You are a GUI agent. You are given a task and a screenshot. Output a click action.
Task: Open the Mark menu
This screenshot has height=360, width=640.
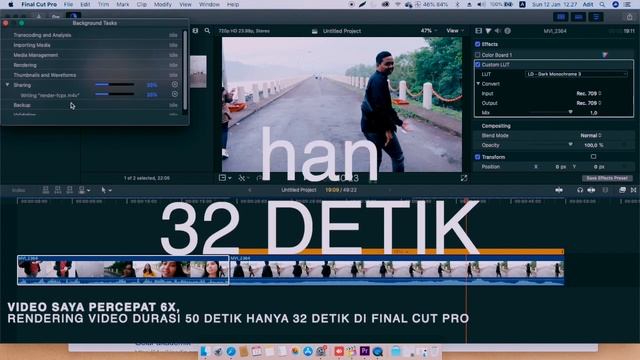pyautogui.click(x=122, y=4)
